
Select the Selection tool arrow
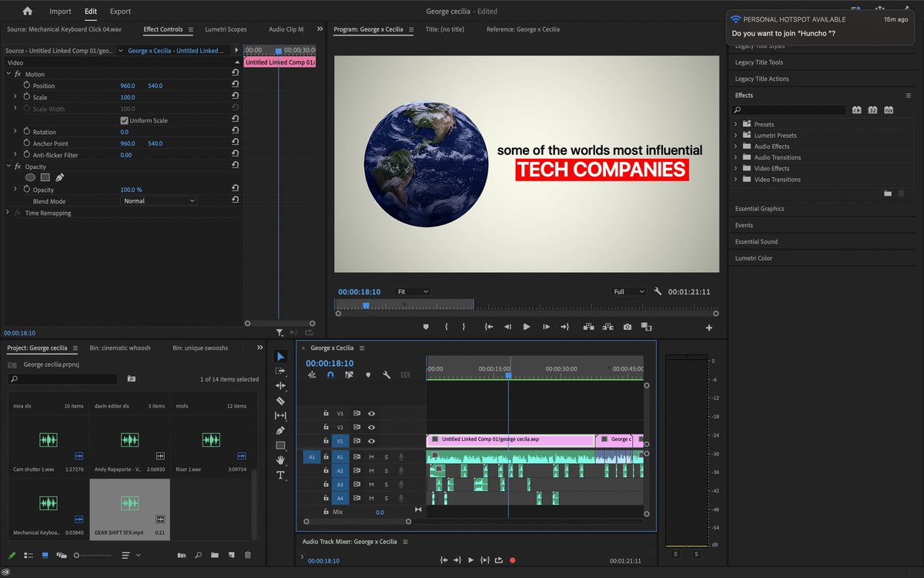pyautogui.click(x=280, y=356)
